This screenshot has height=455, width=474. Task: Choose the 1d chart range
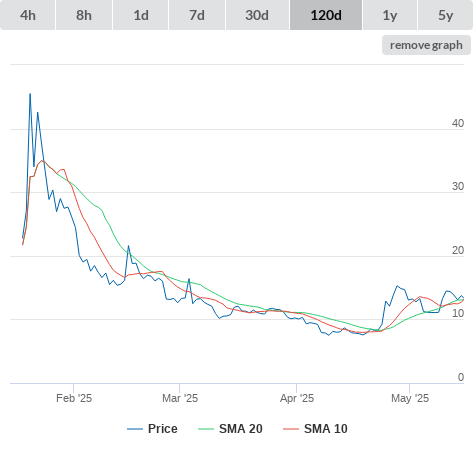click(141, 15)
